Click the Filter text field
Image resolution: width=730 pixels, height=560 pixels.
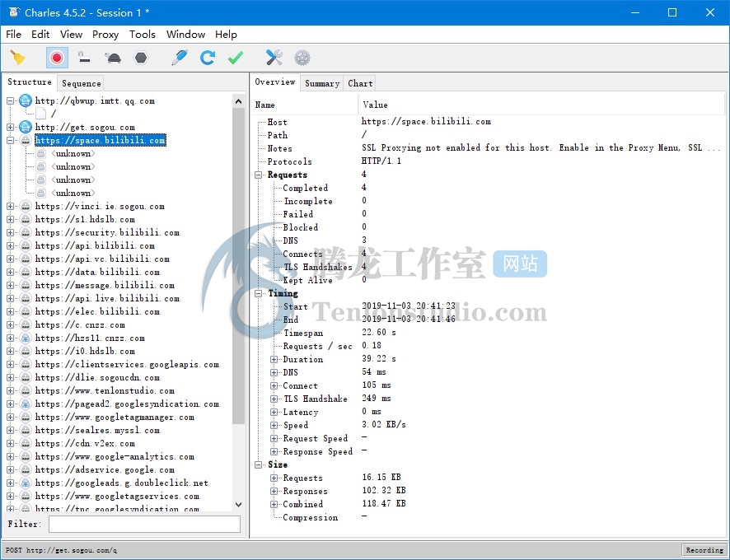coord(144,524)
